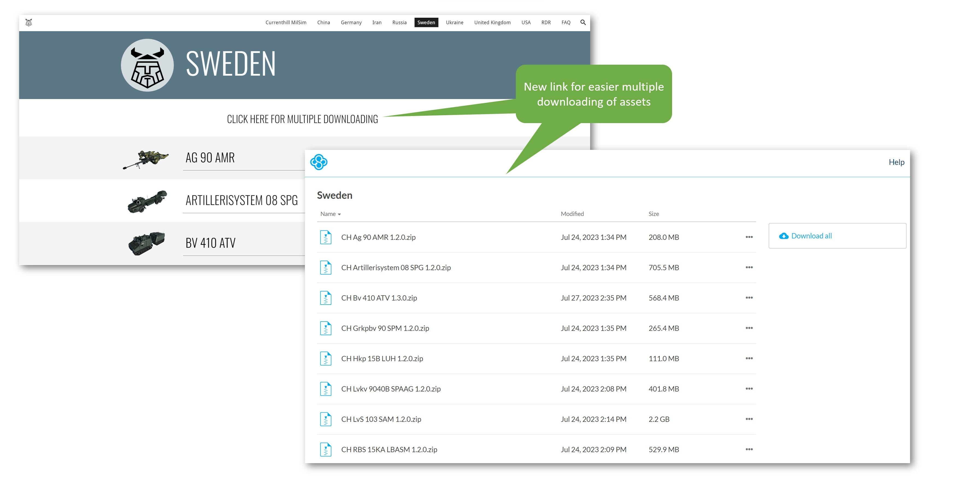
Task: Click the Jul 27, 2023 2:35 PM date
Action: click(593, 298)
